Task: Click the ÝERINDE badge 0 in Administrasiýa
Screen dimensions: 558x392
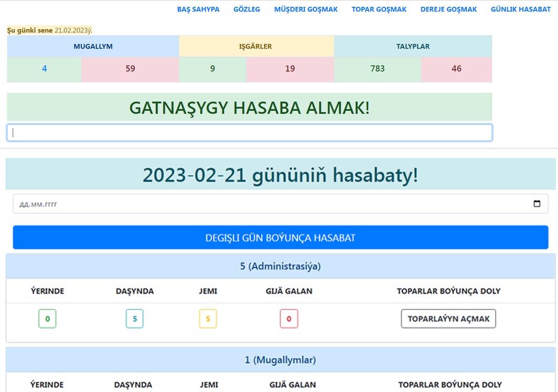Action: coord(48,319)
